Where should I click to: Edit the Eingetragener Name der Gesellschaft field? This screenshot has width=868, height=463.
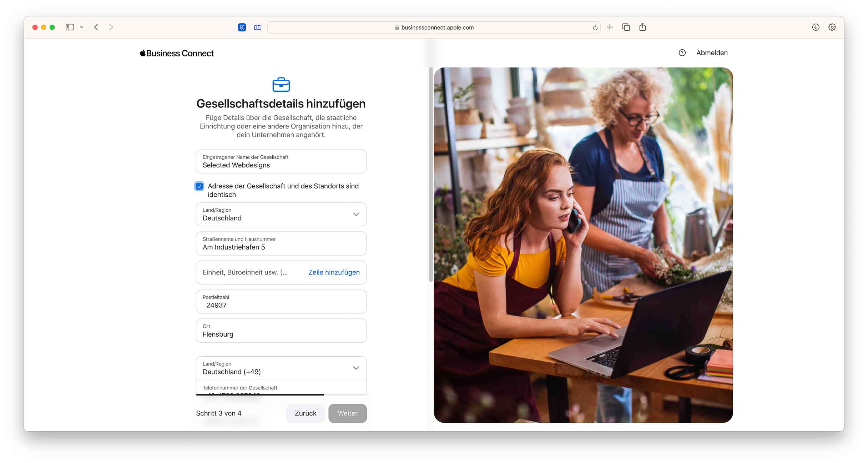point(281,161)
